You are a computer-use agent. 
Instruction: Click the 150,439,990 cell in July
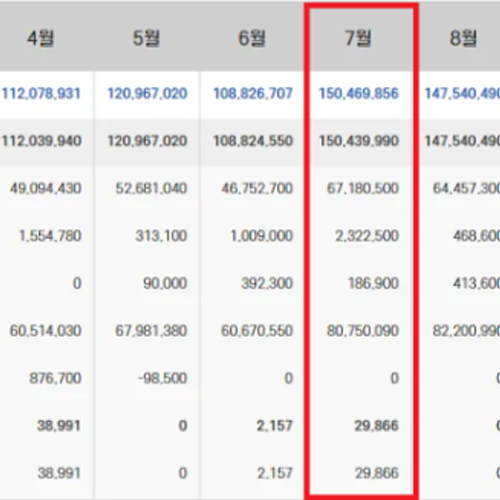pyautogui.click(x=359, y=141)
